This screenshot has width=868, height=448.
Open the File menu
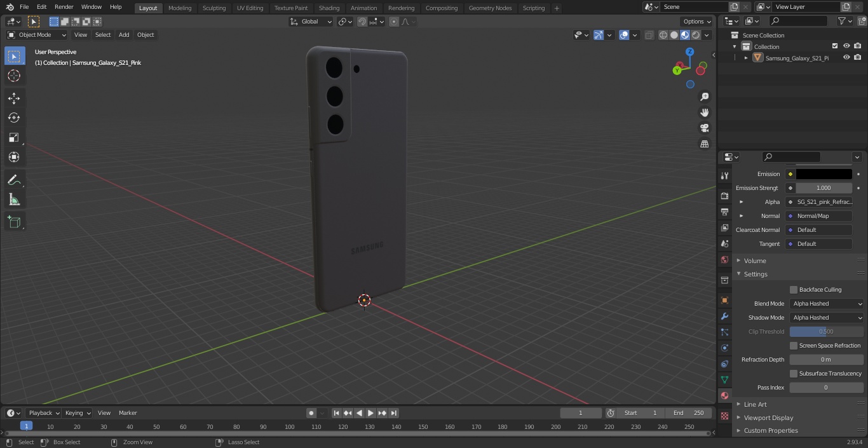(24, 7)
